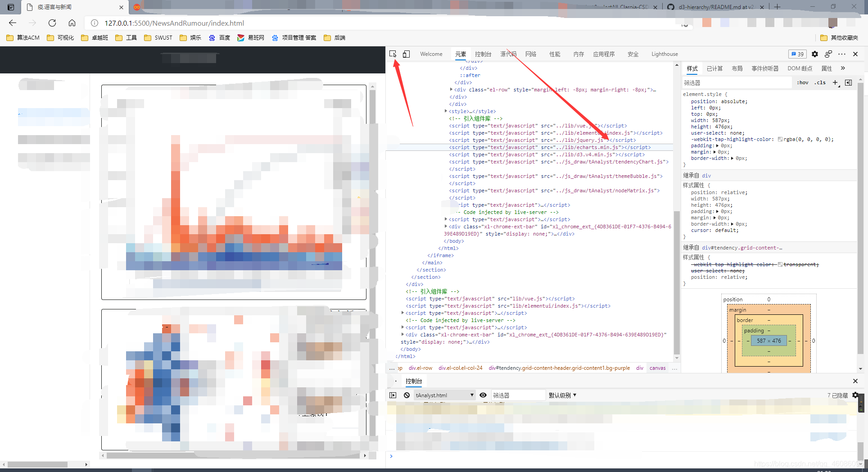The width and height of the screenshot is (868, 472).
Task: Go to browser home page
Action: tap(72, 23)
